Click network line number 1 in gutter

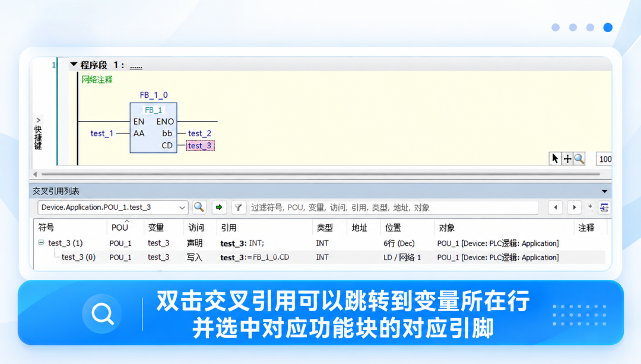click(53, 65)
